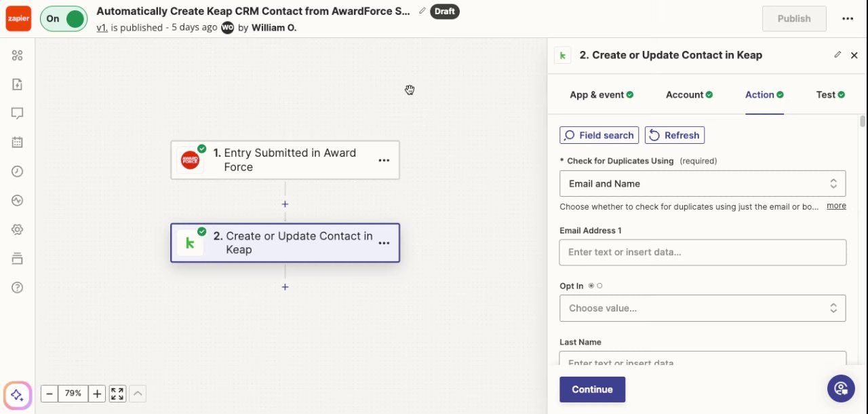Open the Opt In value dropdown

click(703, 308)
